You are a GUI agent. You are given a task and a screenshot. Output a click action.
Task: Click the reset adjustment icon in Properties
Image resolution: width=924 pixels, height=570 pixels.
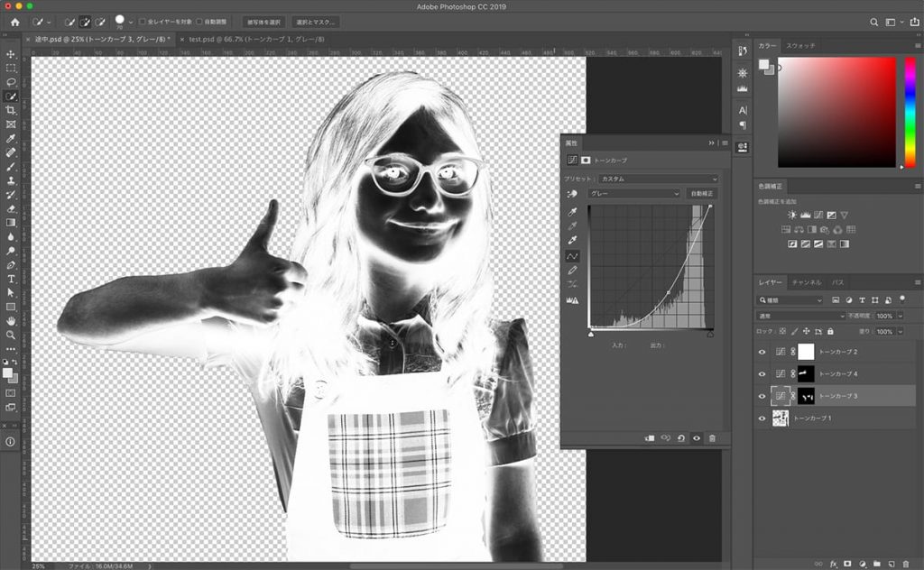coord(680,438)
